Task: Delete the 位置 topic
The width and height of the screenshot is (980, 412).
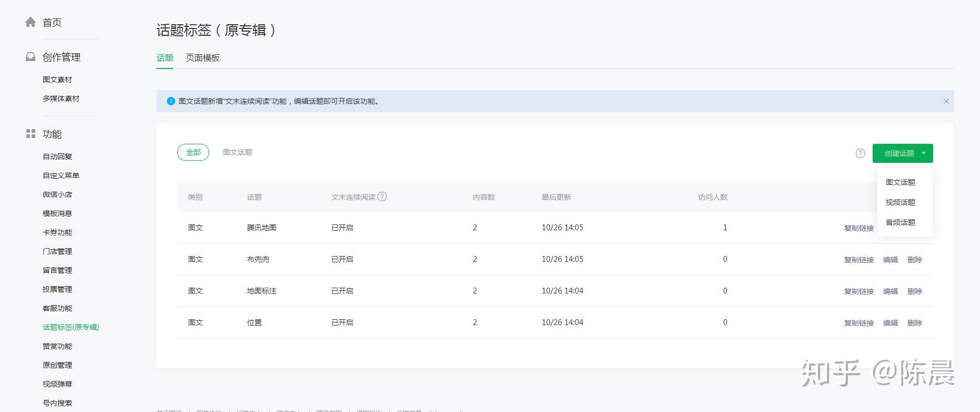Action: [x=915, y=323]
